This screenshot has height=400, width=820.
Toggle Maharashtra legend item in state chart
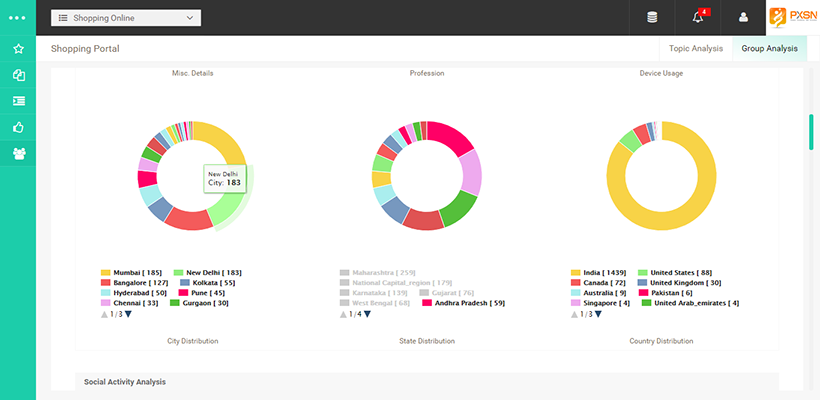point(377,272)
